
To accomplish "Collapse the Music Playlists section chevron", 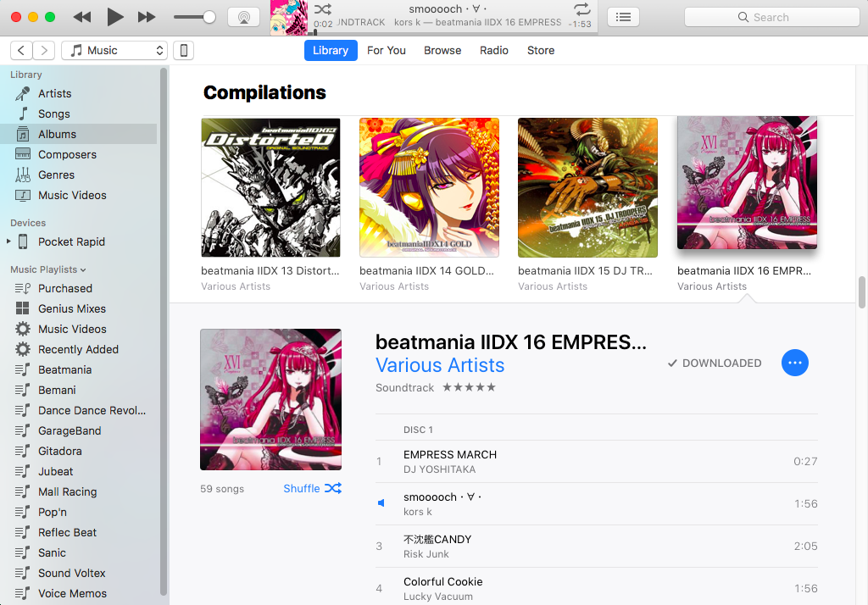I will [83, 270].
